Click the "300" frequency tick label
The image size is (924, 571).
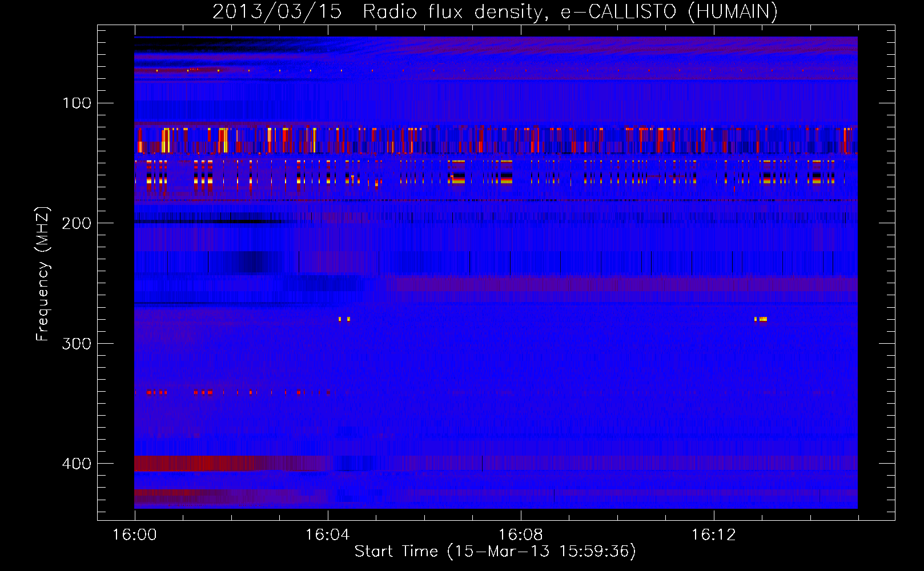(x=76, y=343)
